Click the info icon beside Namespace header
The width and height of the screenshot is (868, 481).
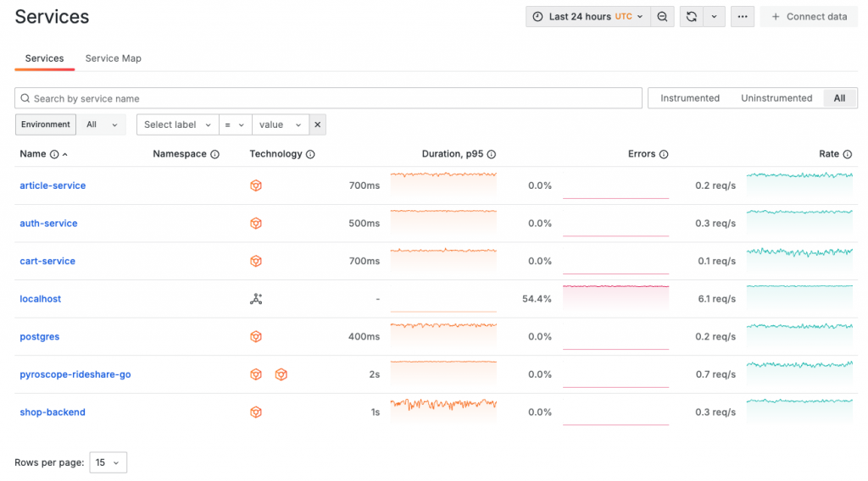(x=214, y=154)
